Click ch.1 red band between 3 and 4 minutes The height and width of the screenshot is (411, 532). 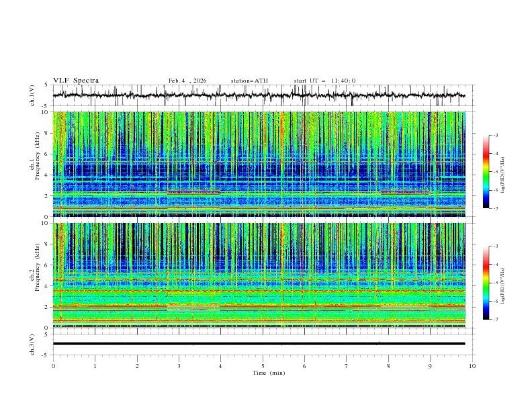click(193, 193)
